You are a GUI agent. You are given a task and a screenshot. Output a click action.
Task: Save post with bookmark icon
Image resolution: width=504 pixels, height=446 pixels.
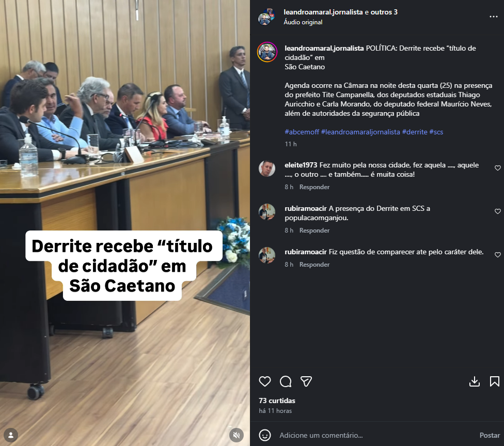(x=494, y=381)
